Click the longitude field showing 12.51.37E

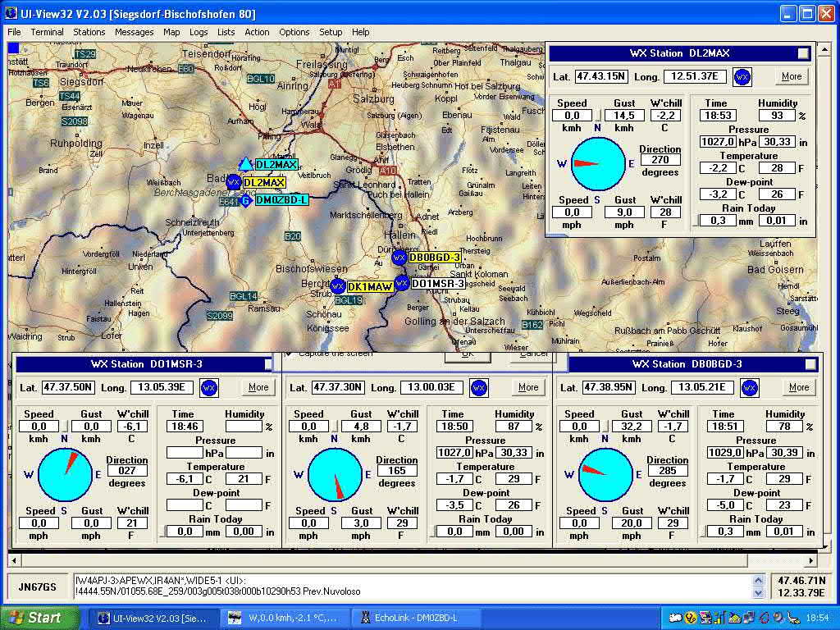[x=695, y=76]
